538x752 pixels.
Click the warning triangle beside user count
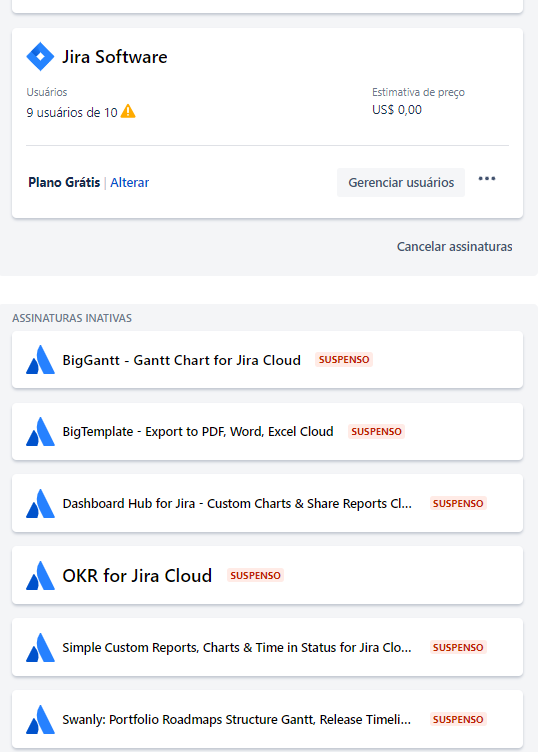pyautogui.click(x=128, y=112)
